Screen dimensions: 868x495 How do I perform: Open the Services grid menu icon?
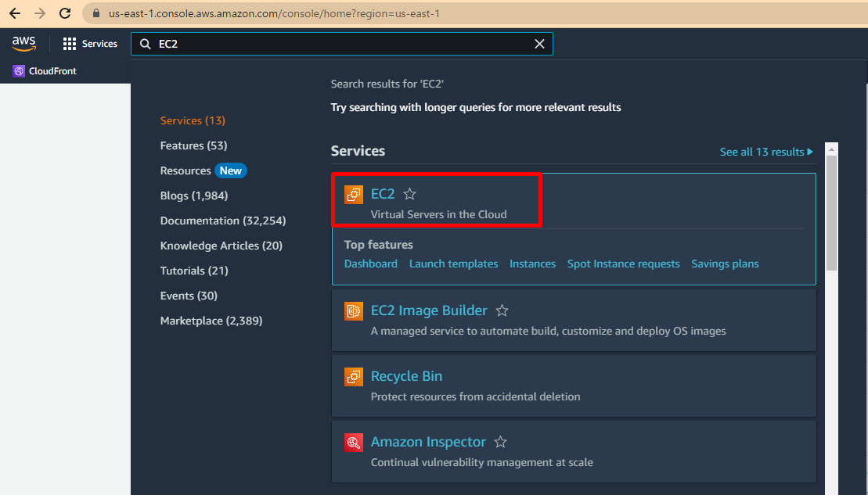70,44
